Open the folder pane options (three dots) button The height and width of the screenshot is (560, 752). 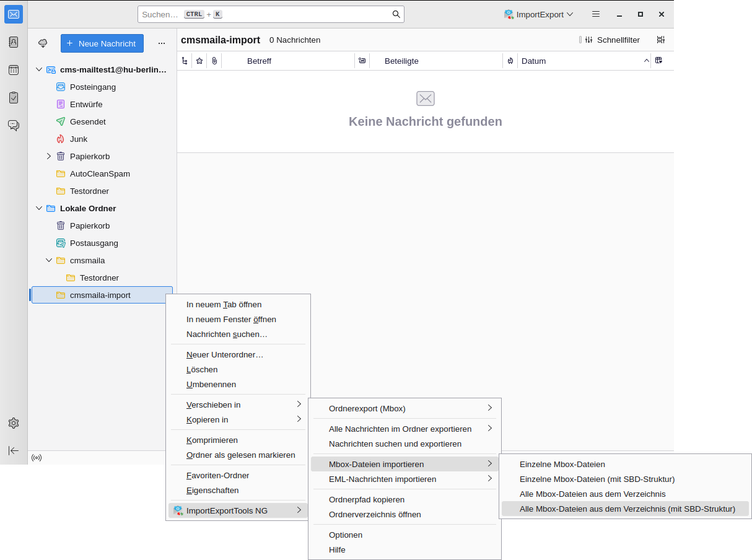click(x=162, y=43)
